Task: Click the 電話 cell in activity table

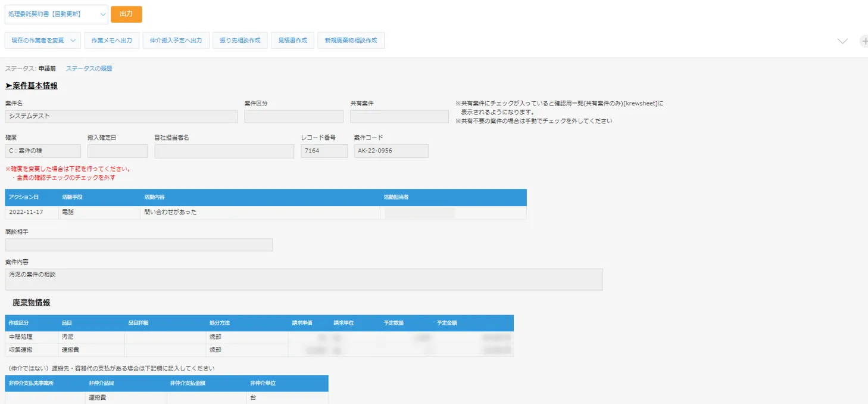Action: (x=99, y=212)
